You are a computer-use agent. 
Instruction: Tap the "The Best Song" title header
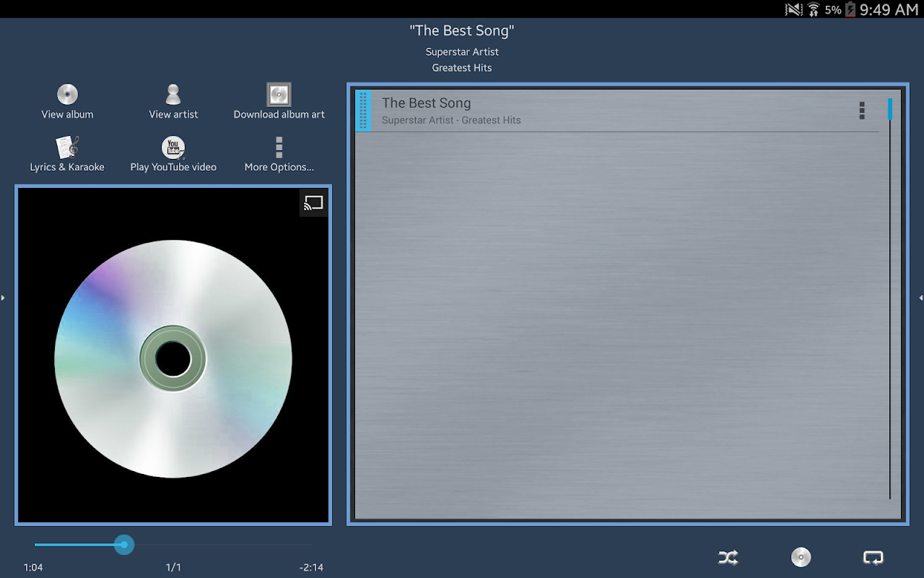[462, 30]
